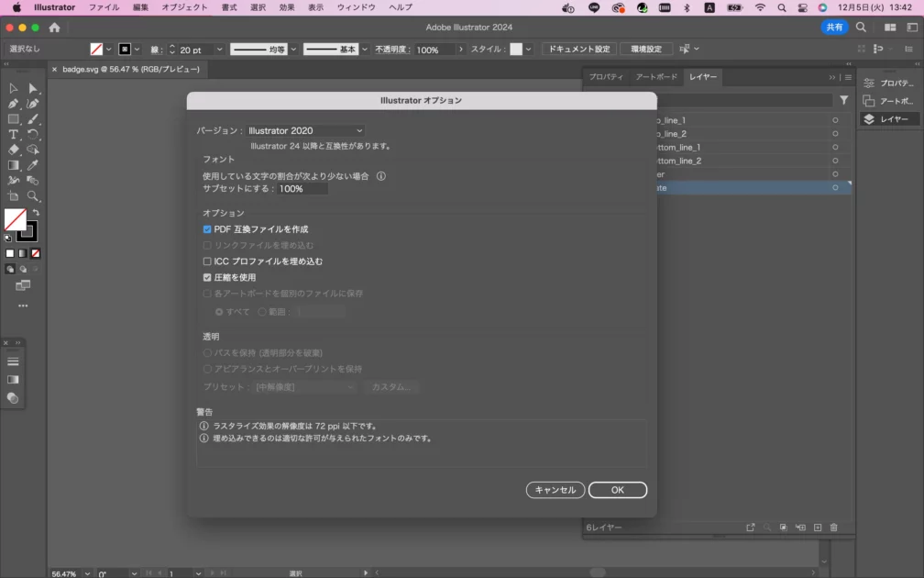The height and width of the screenshot is (578, 924).
Task: Toggle the 圧縮を使用 checkbox
Action: (207, 277)
